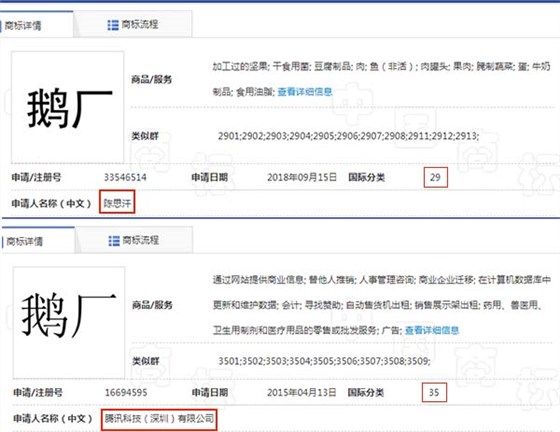Click applicant name 腾讯科技（深圳）有限公司
The height and width of the screenshot is (432, 560).
click(x=159, y=418)
